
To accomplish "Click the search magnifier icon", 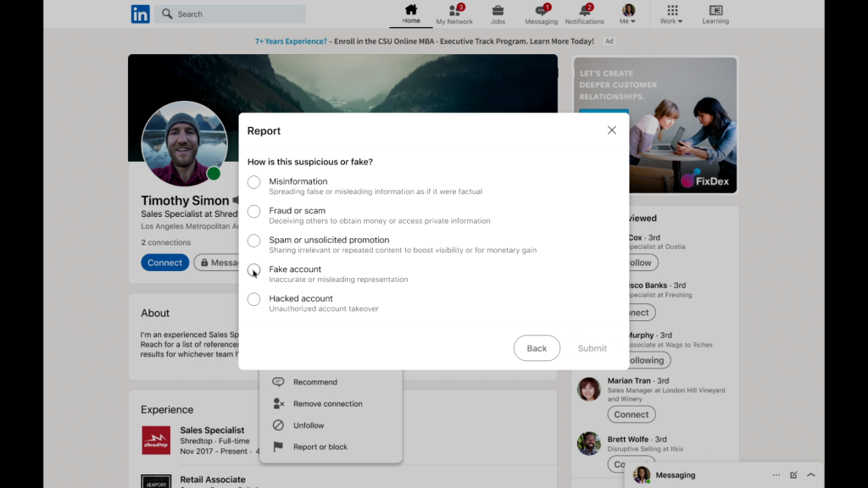I will (167, 14).
